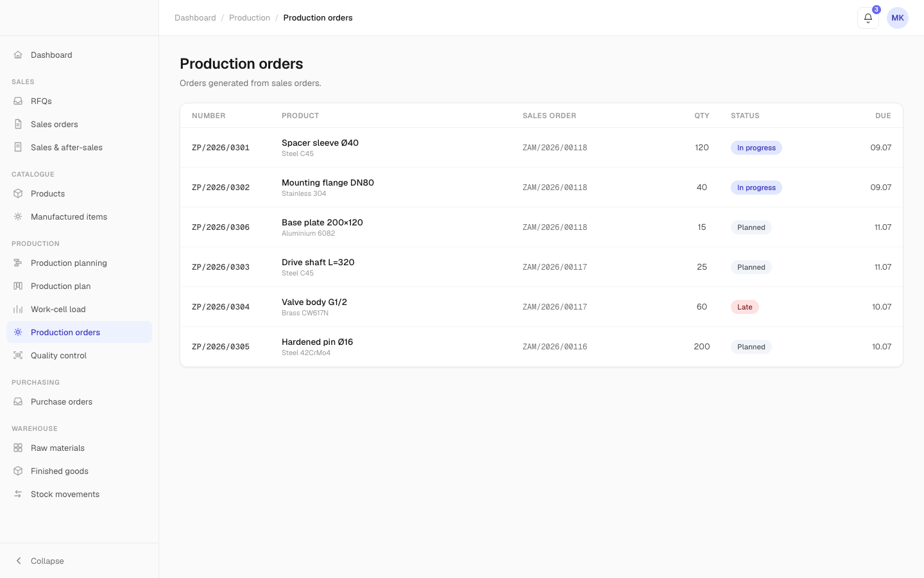This screenshot has height=578, width=924.
Task: Click the DUE column header
Action: coord(883,116)
